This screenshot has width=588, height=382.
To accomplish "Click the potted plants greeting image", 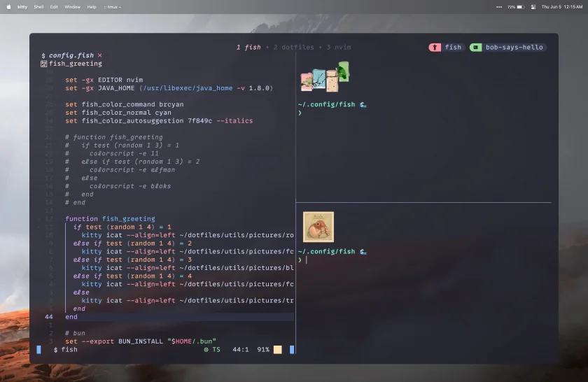I will tap(325, 76).
